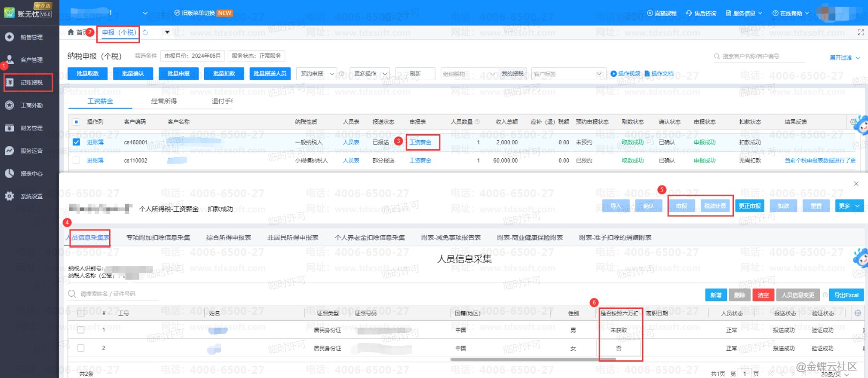Expand the 更多 dropdown button
The width and height of the screenshot is (868, 378).
849,206
